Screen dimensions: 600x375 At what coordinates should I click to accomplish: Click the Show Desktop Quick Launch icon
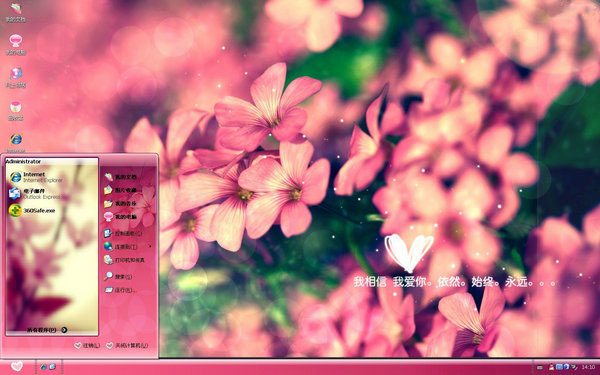[x=52, y=367]
